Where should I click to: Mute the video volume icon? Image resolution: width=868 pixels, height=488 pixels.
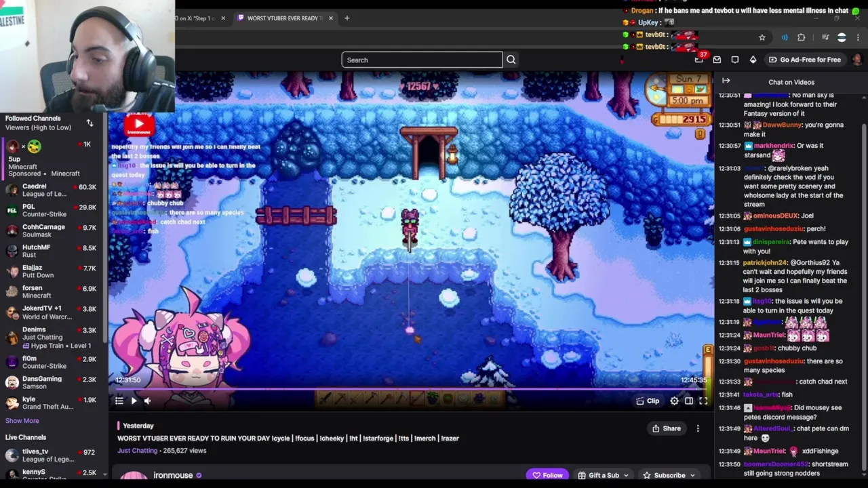[148, 401]
